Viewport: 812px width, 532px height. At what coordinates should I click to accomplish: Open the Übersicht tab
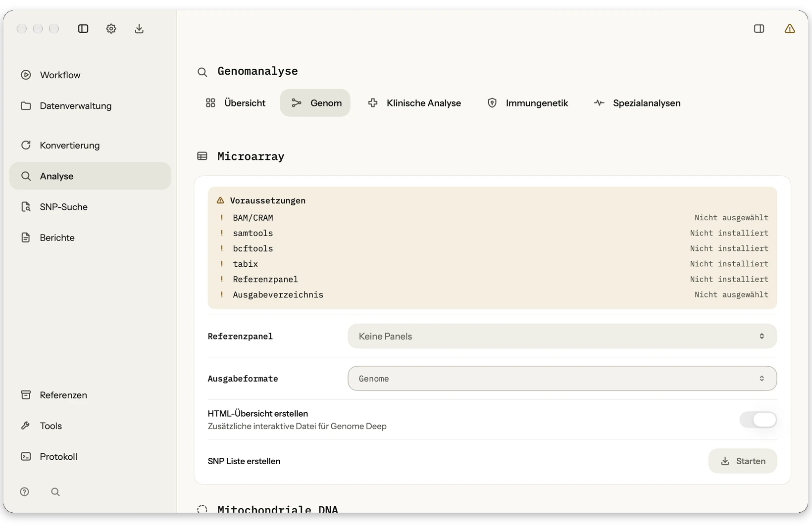236,103
